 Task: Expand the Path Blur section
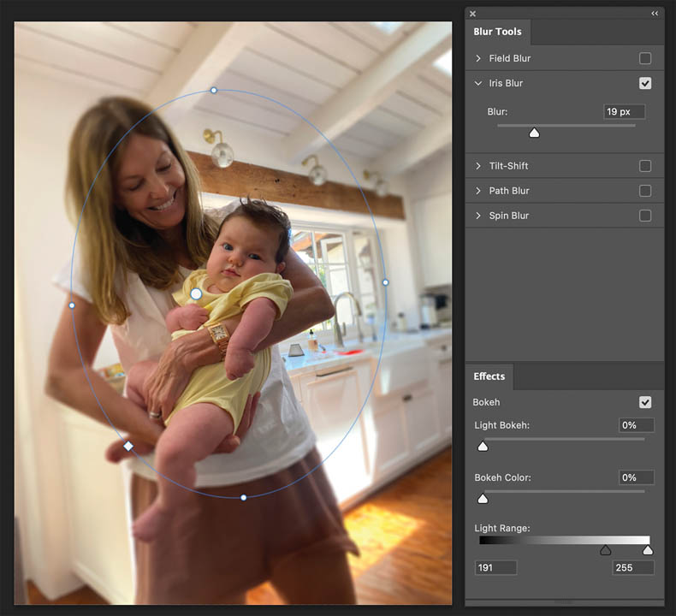(x=478, y=191)
